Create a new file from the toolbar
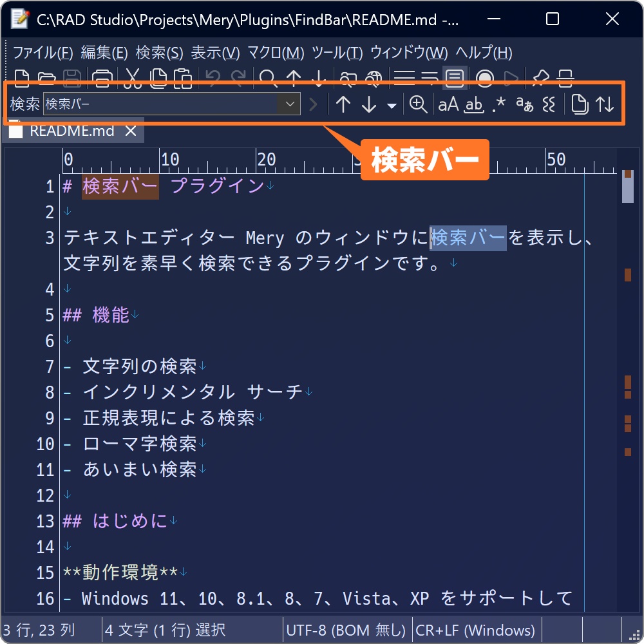Viewport: 644px width, 644px height. 22,78
